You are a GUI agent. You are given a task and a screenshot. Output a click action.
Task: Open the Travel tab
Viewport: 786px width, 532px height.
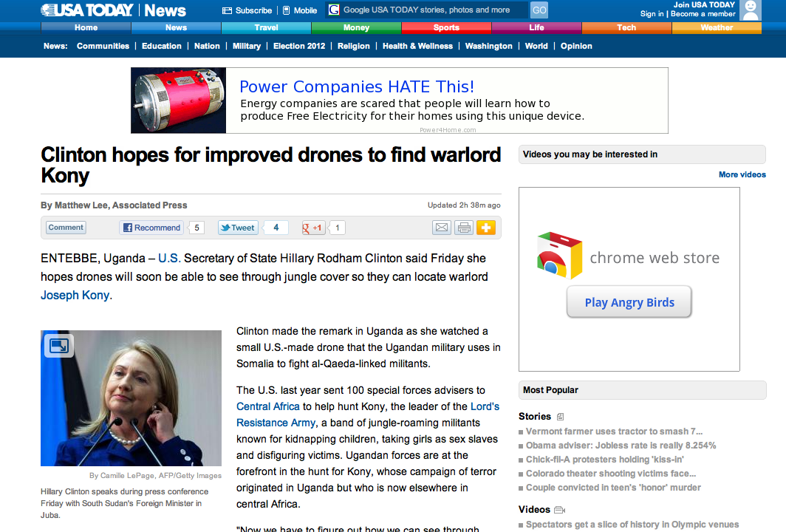click(x=266, y=27)
